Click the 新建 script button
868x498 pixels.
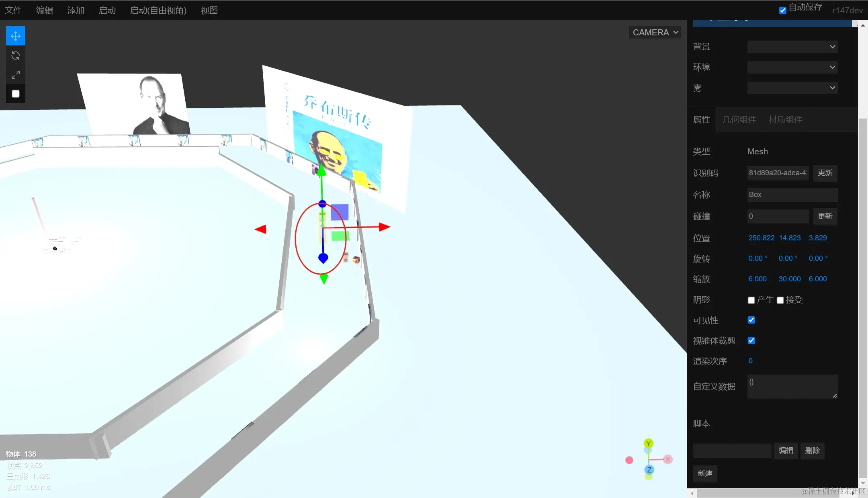pyautogui.click(x=705, y=473)
